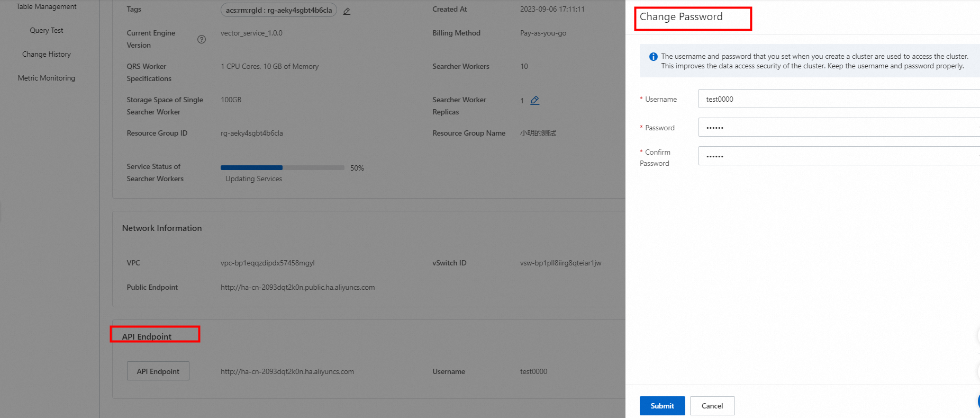Viewport: 980px width, 418px height.
Task: Open Table Management in the sidebar
Action: pyautogui.click(x=47, y=7)
